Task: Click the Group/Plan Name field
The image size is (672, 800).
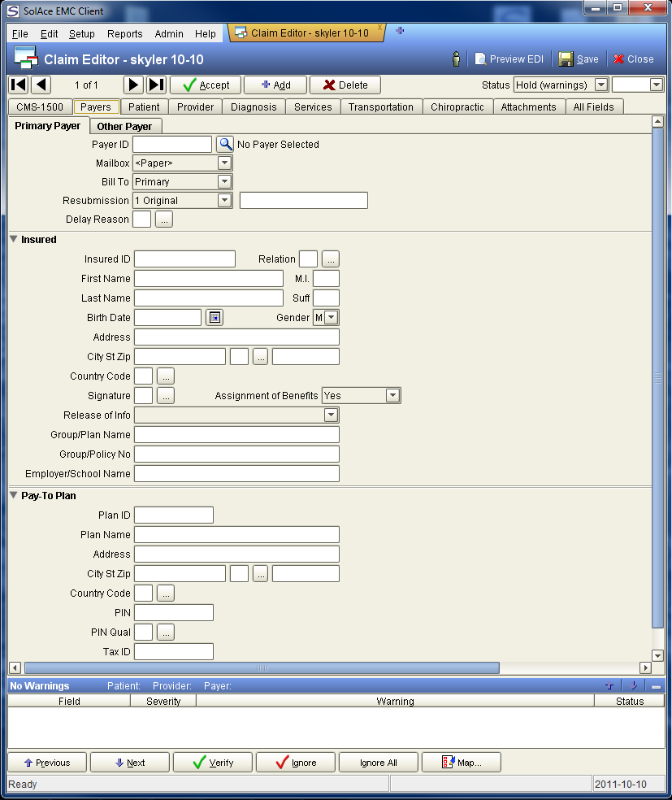Action: pos(236,435)
